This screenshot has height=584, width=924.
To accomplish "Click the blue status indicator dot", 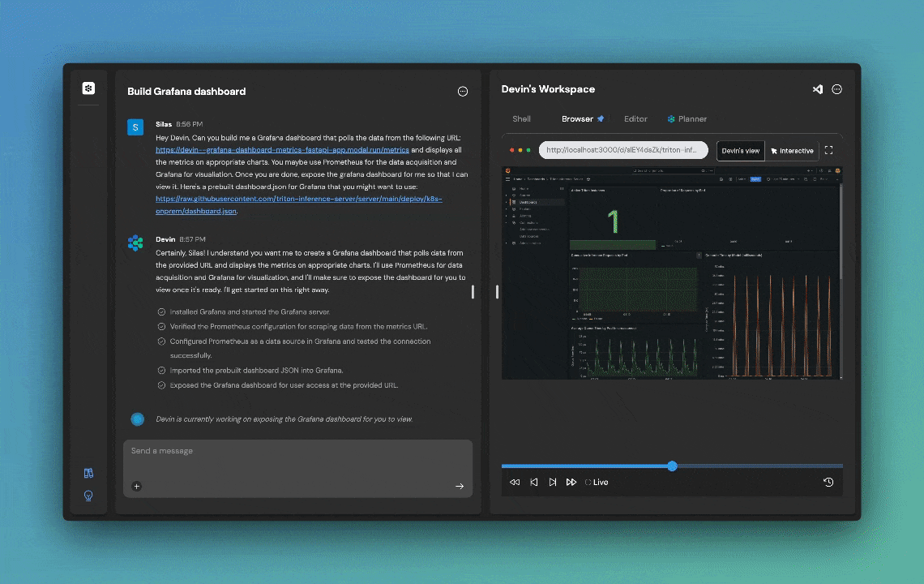I will tap(137, 419).
